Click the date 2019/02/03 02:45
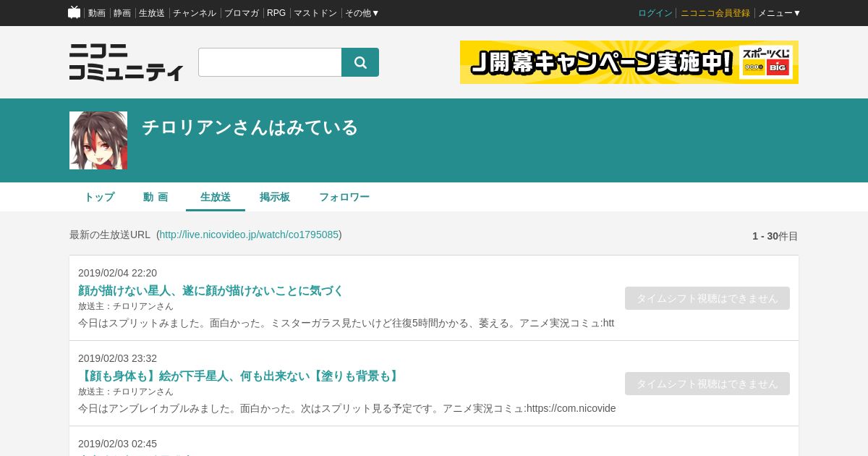Viewport: 868px width, 456px height. click(117, 444)
